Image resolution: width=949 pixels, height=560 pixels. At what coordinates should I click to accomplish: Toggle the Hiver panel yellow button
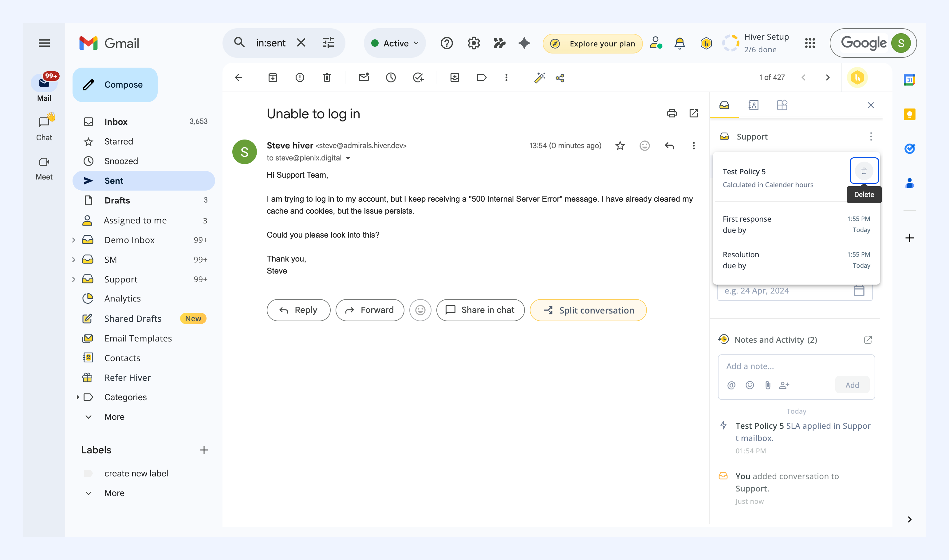[x=857, y=78]
